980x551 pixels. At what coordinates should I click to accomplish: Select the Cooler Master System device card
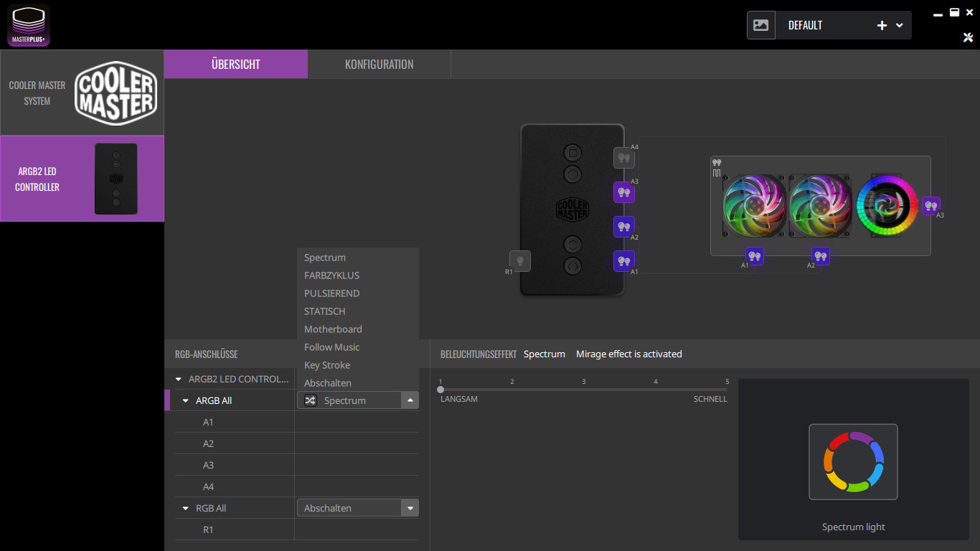click(82, 93)
